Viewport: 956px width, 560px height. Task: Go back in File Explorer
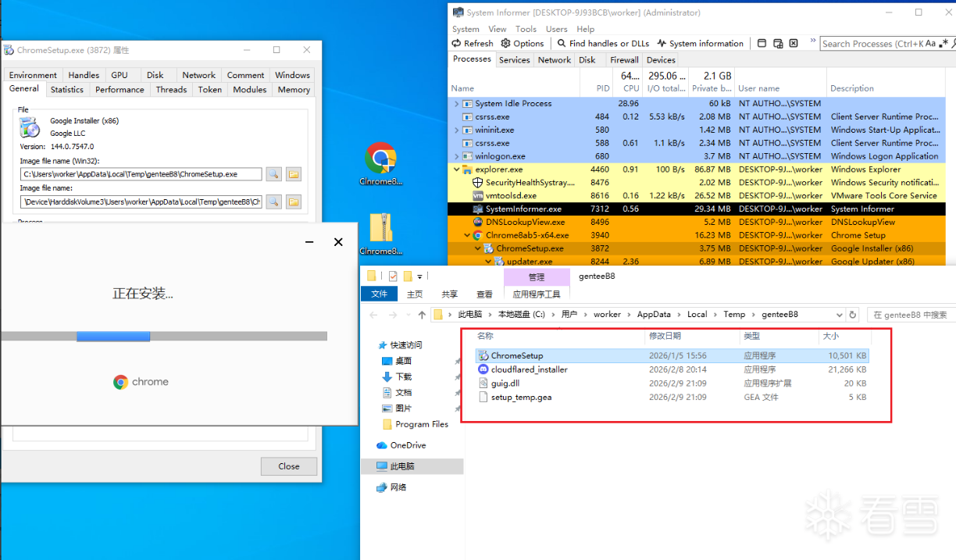[x=373, y=315]
